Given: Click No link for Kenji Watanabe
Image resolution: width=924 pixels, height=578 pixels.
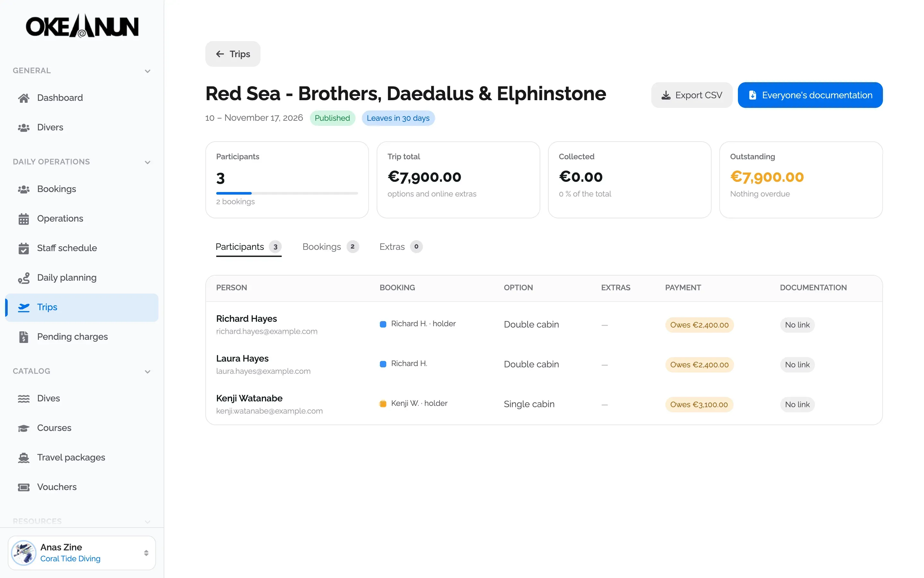Looking at the screenshot, I should pyautogui.click(x=797, y=405).
